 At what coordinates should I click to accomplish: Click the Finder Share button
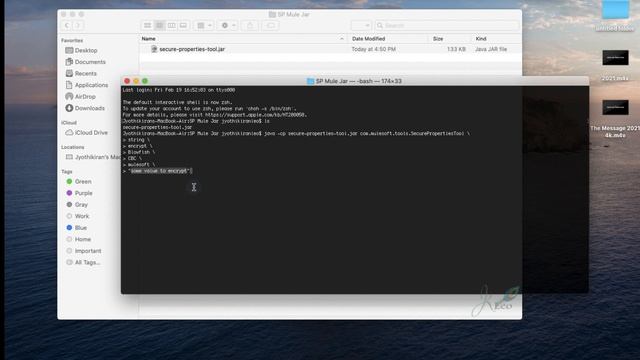(x=250, y=25)
